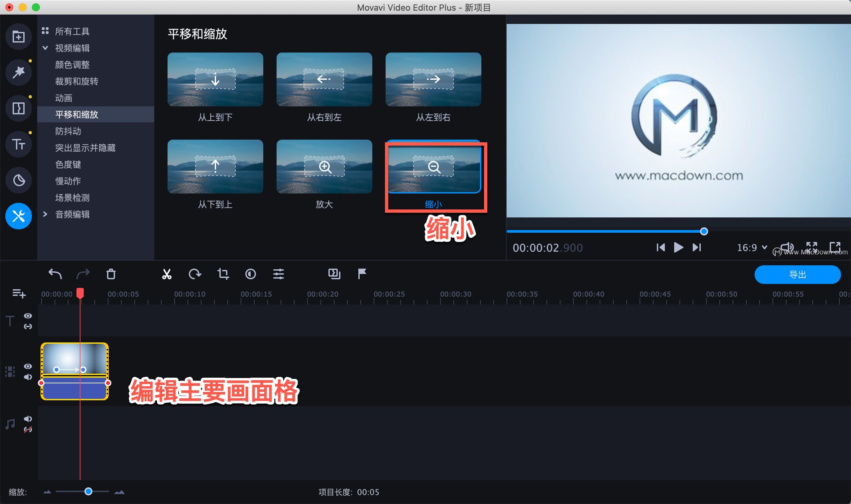This screenshot has height=504, width=851.
Task: Toggle preview volume speaker icon
Action: point(787,247)
